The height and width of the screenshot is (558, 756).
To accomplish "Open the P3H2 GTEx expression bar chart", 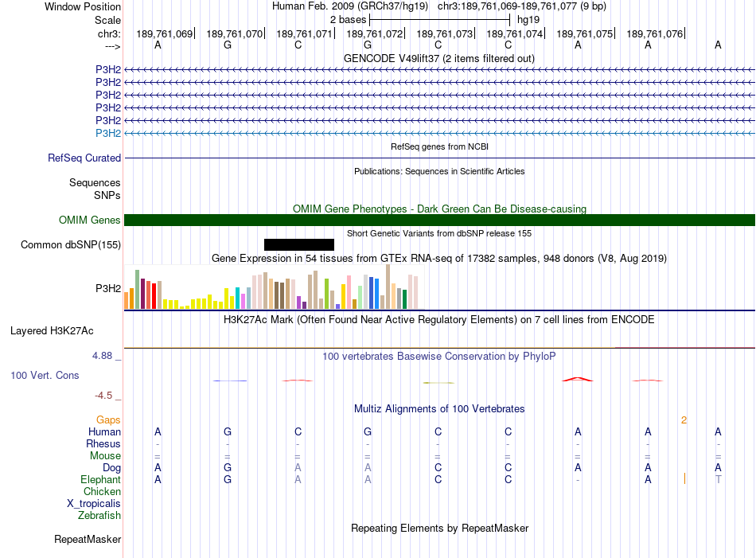I will [274, 287].
